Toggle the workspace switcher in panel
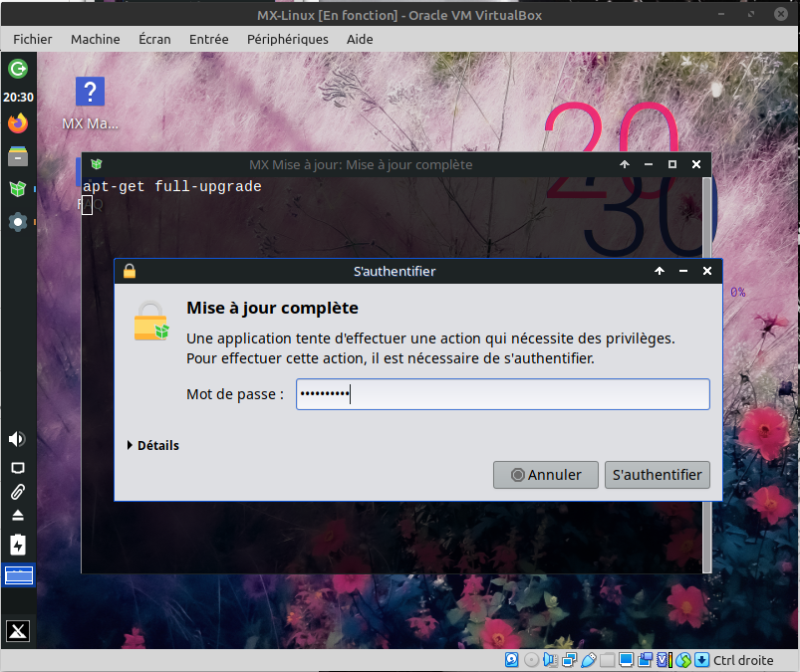The image size is (800, 672). [18, 574]
